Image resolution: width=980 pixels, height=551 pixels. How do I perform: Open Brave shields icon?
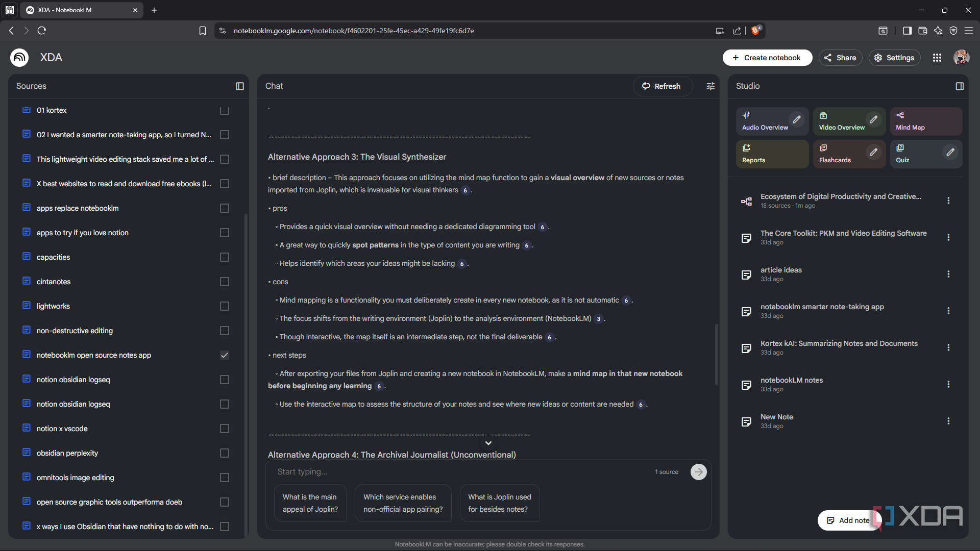pyautogui.click(x=756, y=30)
